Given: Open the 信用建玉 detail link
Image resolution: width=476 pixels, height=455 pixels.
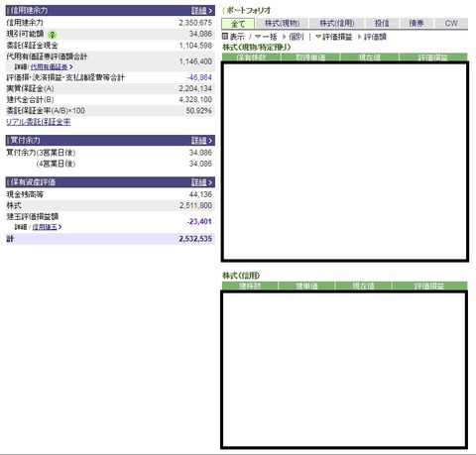Looking at the screenshot, I should (x=47, y=227).
